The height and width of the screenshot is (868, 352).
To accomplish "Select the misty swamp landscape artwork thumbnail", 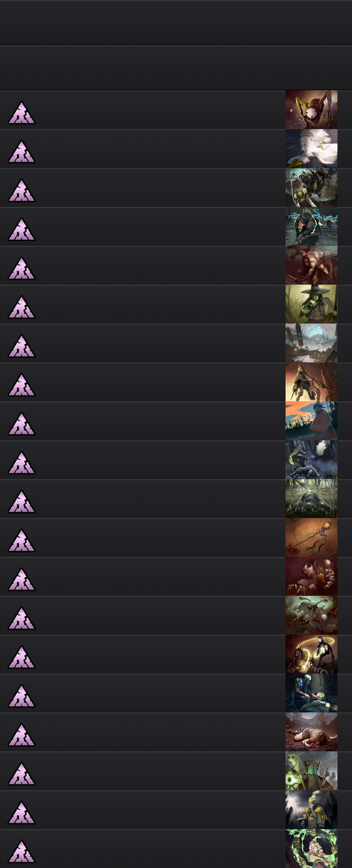I will point(312,343).
